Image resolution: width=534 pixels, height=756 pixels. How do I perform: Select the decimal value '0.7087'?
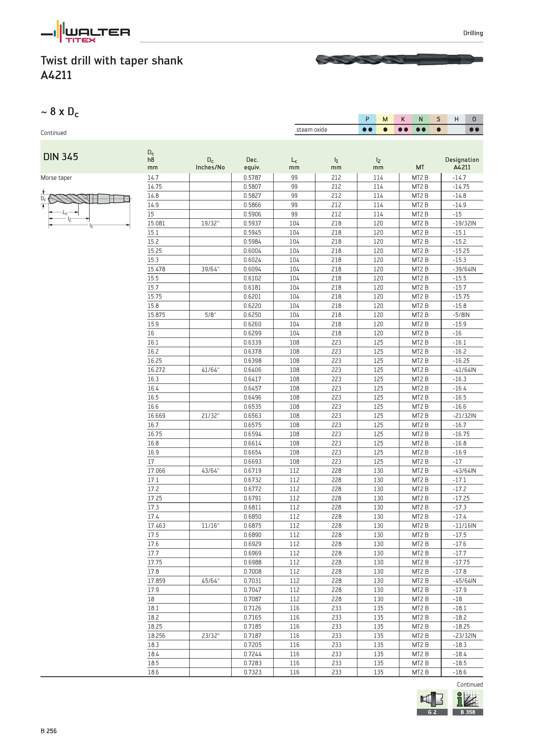pos(252,599)
